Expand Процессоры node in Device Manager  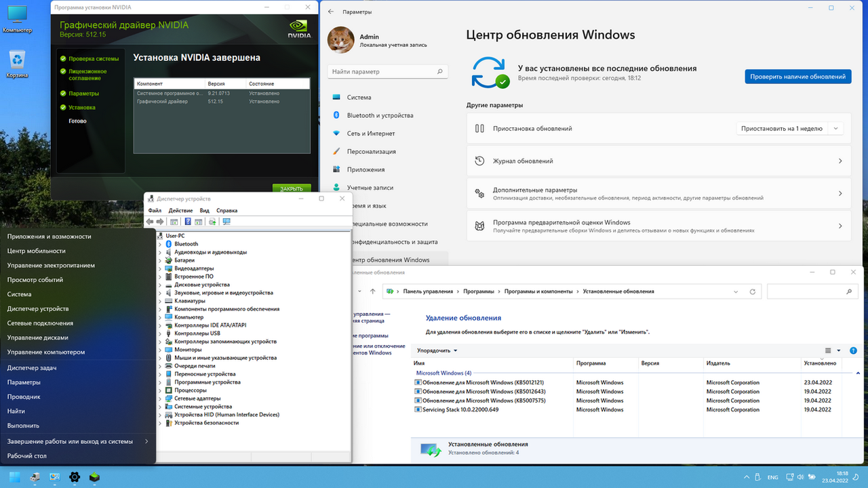click(160, 390)
